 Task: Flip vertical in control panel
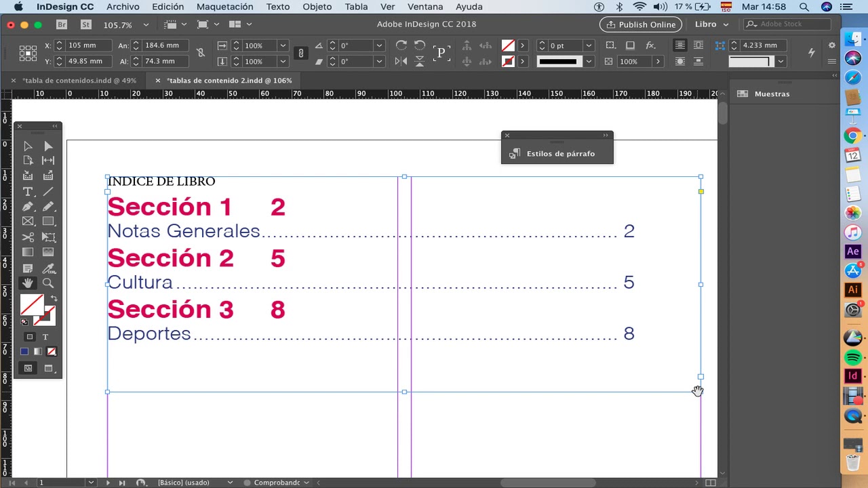pyautogui.click(x=420, y=61)
